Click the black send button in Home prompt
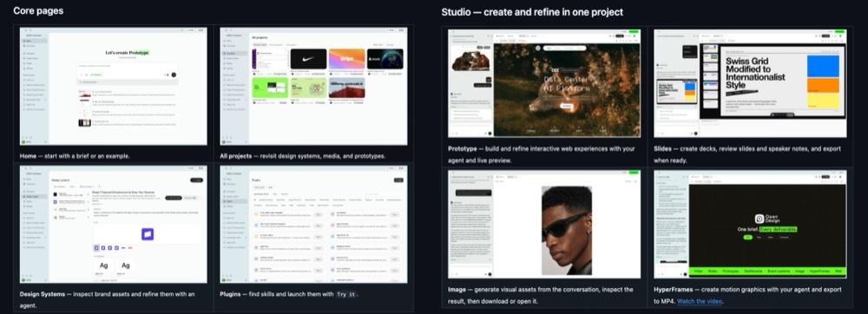 [174, 75]
